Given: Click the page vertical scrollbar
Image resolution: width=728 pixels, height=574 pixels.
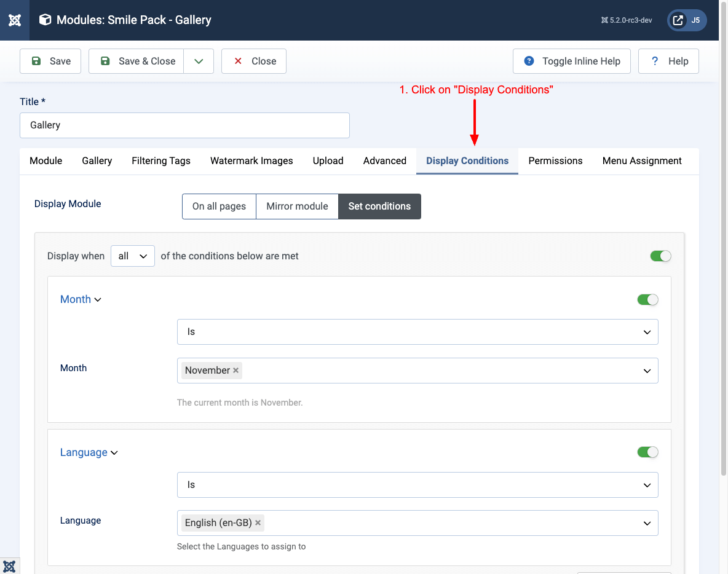Looking at the screenshot, I should tap(723, 238).
